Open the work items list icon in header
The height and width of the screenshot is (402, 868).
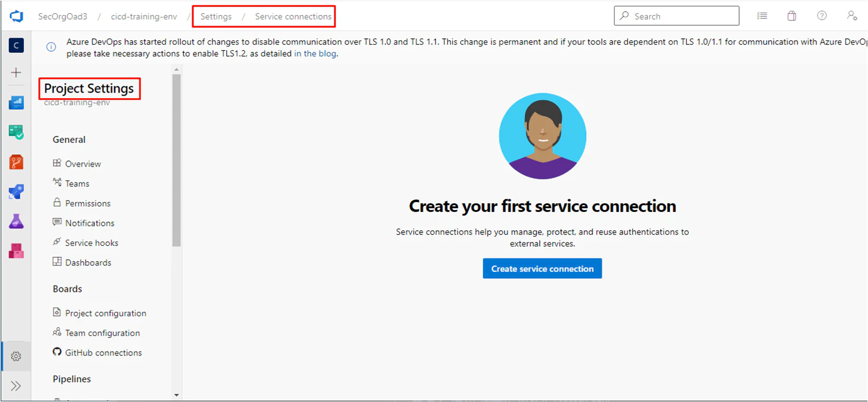762,16
